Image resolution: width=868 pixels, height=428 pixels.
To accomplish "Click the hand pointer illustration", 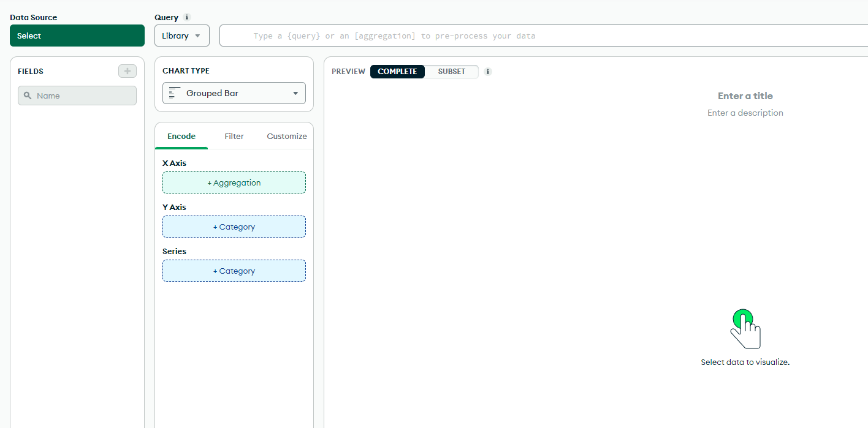I will click(x=745, y=329).
